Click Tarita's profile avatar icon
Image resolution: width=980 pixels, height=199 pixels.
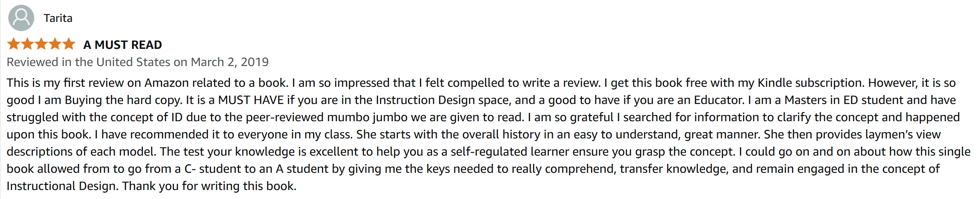[x=21, y=18]
